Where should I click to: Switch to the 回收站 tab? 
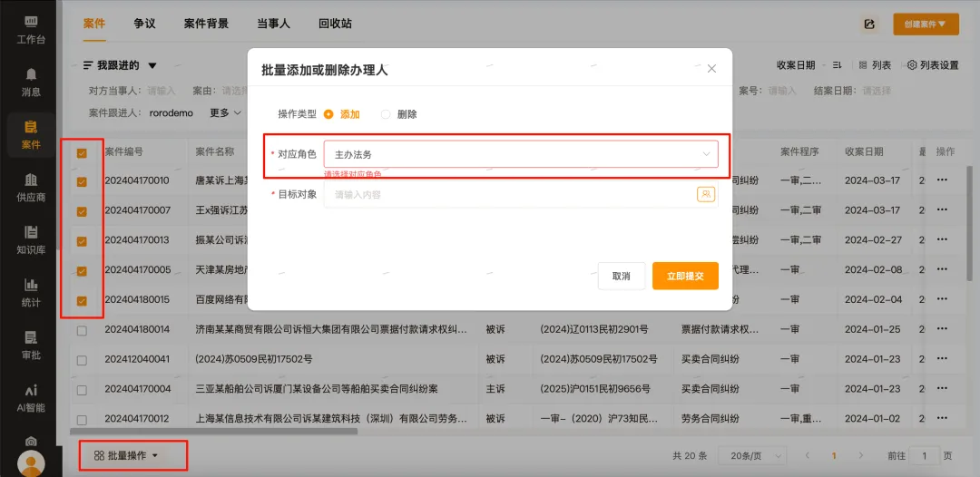tap(335, 24)
